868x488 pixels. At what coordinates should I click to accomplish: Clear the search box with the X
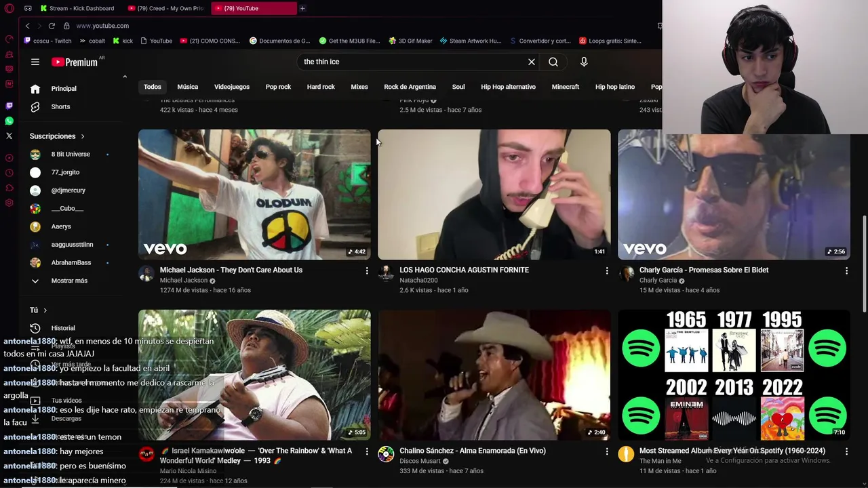click(532, 62)
